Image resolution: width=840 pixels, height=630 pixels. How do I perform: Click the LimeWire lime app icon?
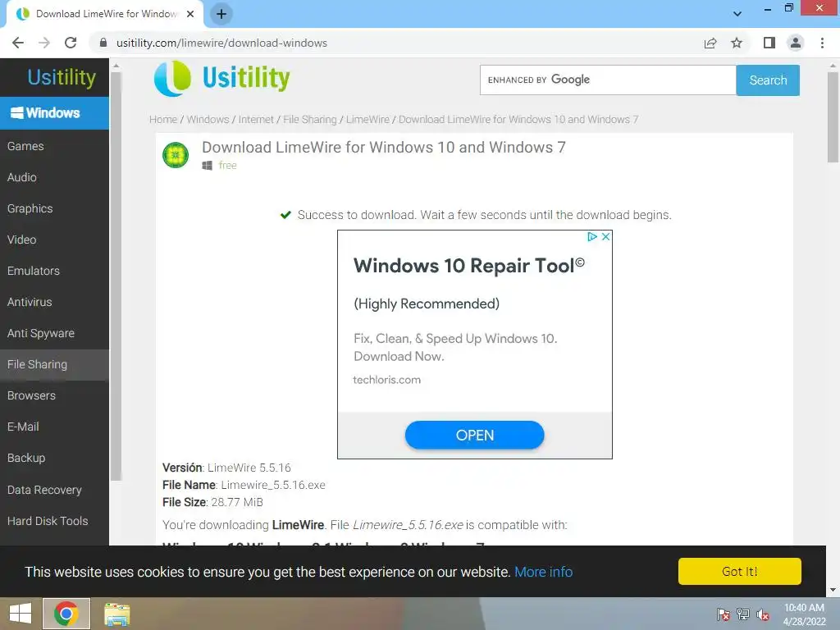click(176, 155)
